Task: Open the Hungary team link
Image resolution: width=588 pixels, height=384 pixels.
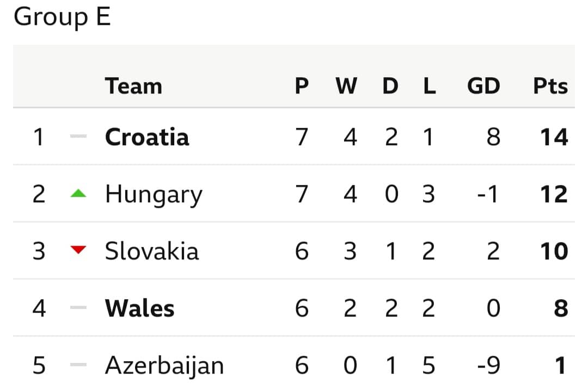Action: coord(154,195)
